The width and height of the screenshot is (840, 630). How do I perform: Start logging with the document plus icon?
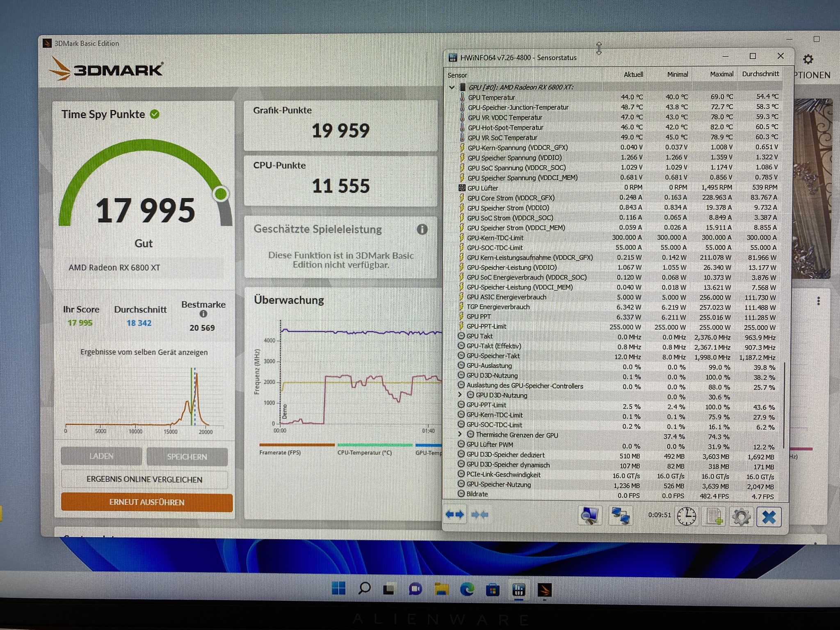click(x=714, y=516)
